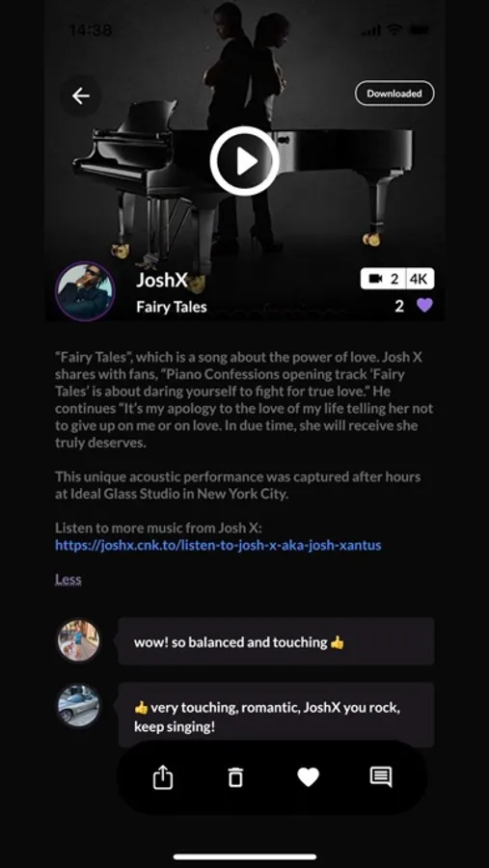Open JoshX artist profile picture
Image resolution: width=489 pixels, height=868 pixels.
tap(85, 291)
